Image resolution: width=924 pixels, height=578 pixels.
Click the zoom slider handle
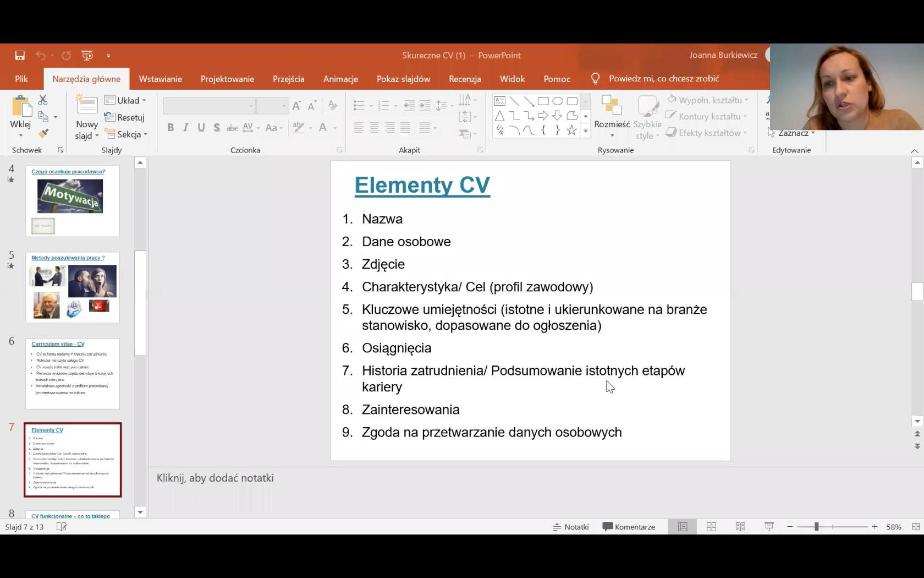[x=817, y=527]
